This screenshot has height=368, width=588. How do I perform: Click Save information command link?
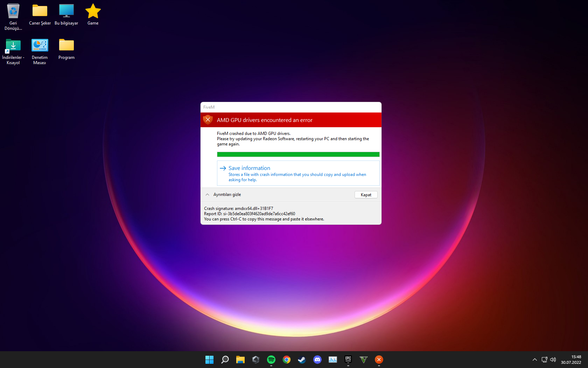coord(298,173)
